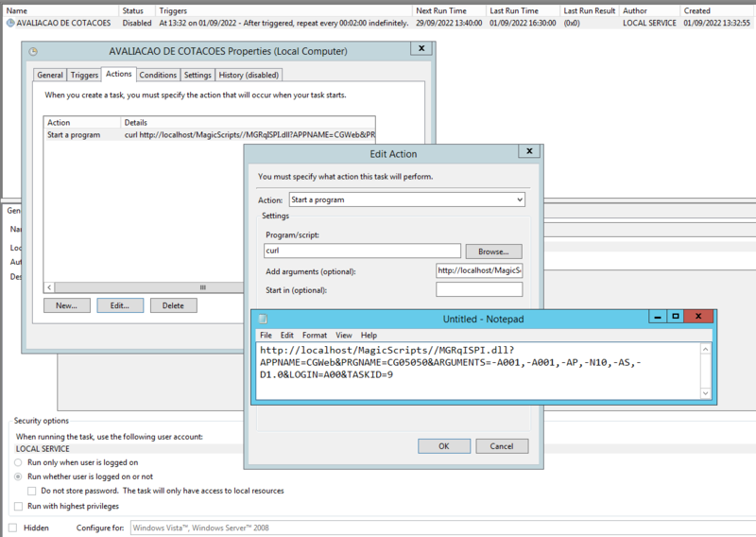The height and width of the screenshot is (537, 756).
Task: Open the History (disabled) tab
Action: pos(249,75)
